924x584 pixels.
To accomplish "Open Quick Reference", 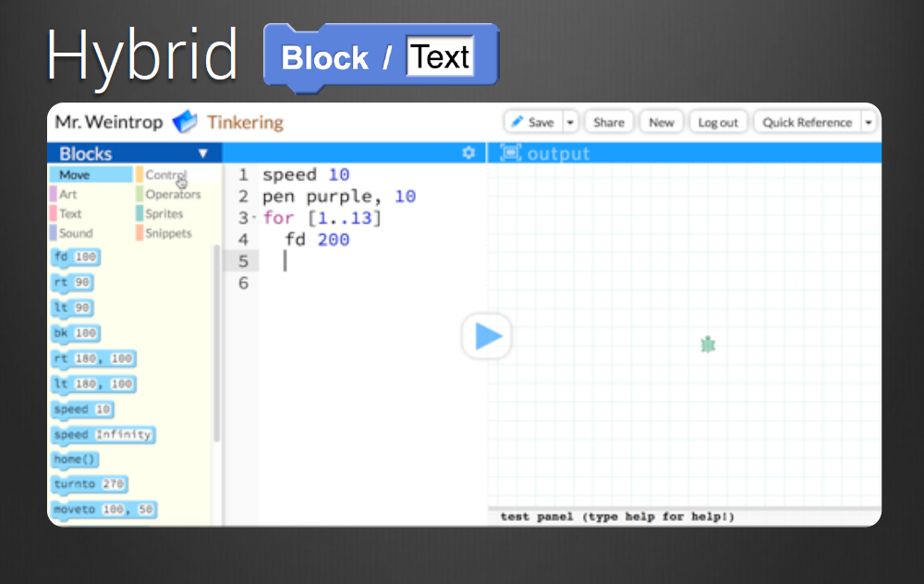I will point(807,123).
